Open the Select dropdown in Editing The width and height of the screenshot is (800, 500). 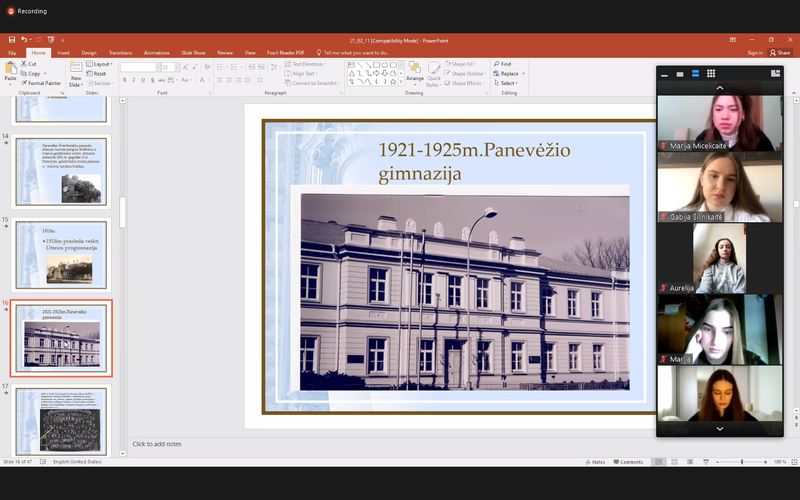coord(508,83)
